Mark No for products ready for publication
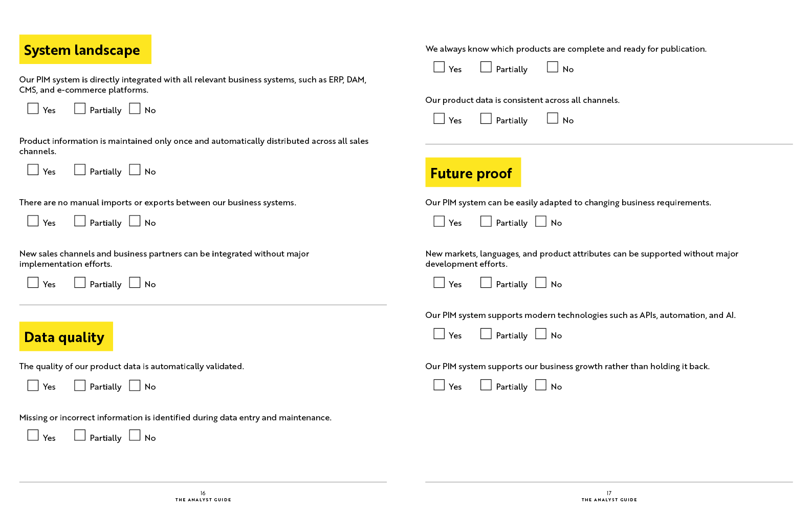Image resolution: width=812 pixels, height=511 pixels. coord(553,67)
